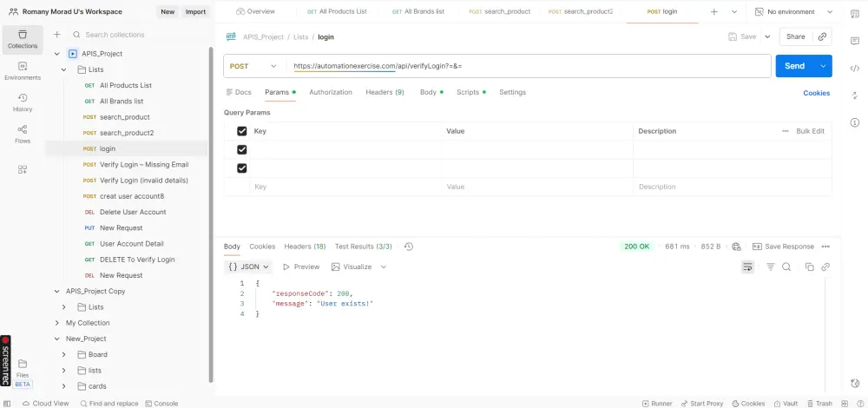Open the Environments sidebar panel
This screenshot has width=868, height=408.
(x=23, y=71)
